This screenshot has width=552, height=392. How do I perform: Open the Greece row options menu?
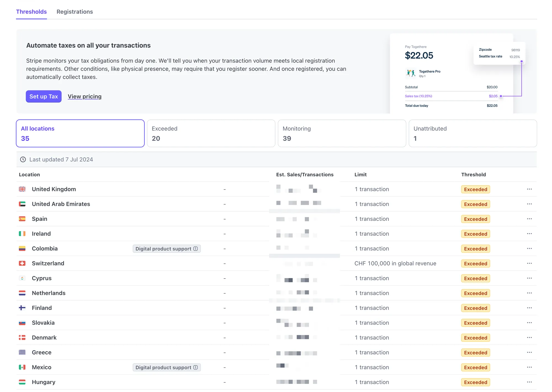tap(529, 352)
